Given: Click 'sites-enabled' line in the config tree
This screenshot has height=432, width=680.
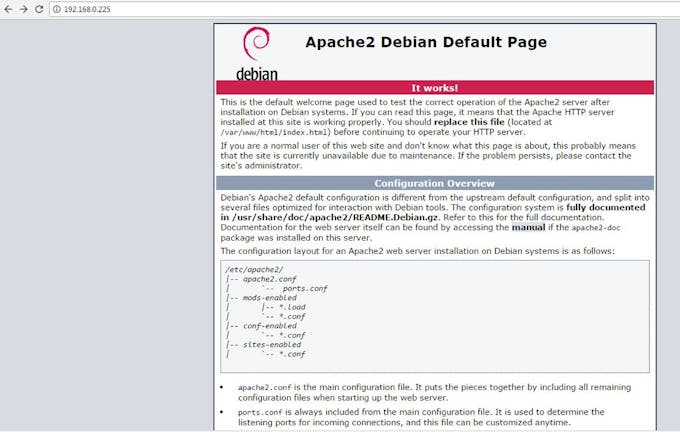Looking at the screenshot, I should [x=271, y=344].
